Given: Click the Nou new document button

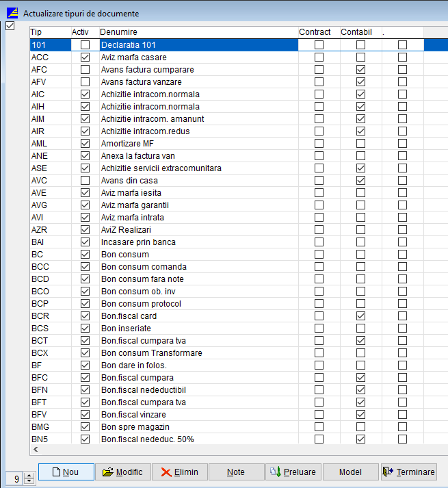Looking at the screenshot, I should (66, 472).
